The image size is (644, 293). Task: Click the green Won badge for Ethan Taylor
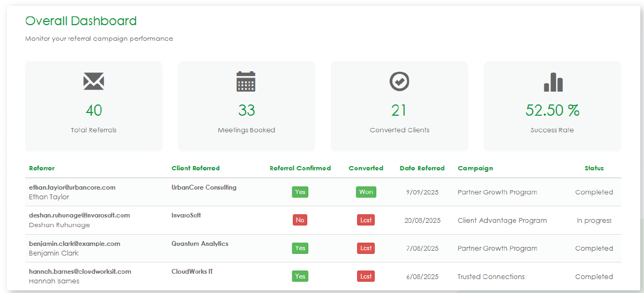(366, 192)
